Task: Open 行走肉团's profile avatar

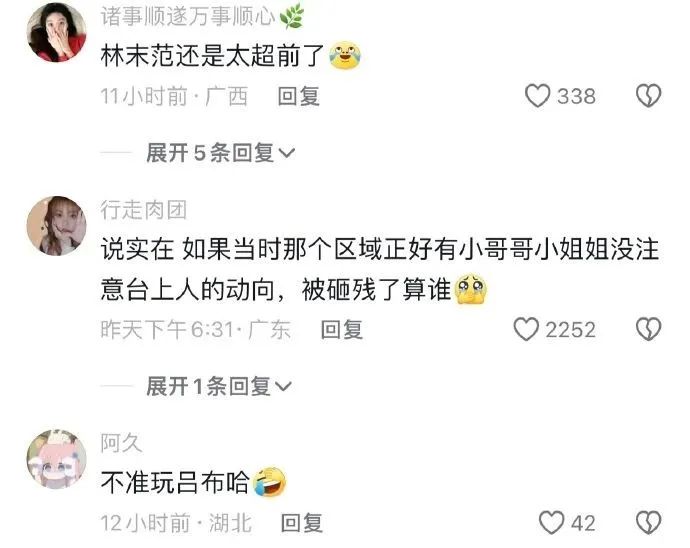Action: (x=56, y=226)
